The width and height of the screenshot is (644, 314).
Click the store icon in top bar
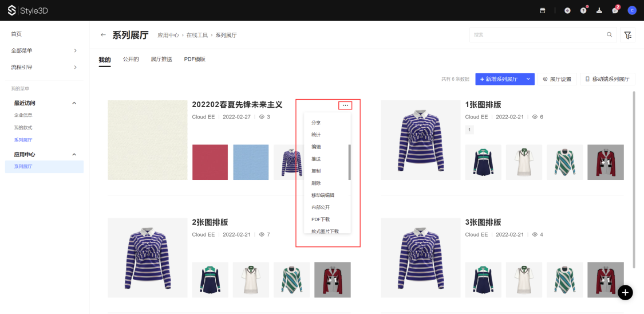pyautogui.click(x=543, y=10)
